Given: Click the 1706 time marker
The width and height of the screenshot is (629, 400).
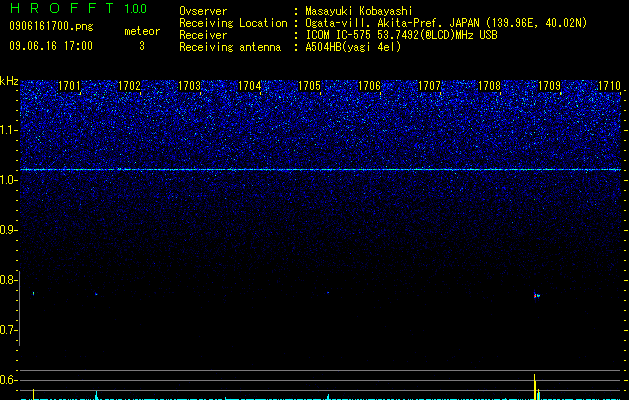Looking at the screenshot, I should 369,86.
